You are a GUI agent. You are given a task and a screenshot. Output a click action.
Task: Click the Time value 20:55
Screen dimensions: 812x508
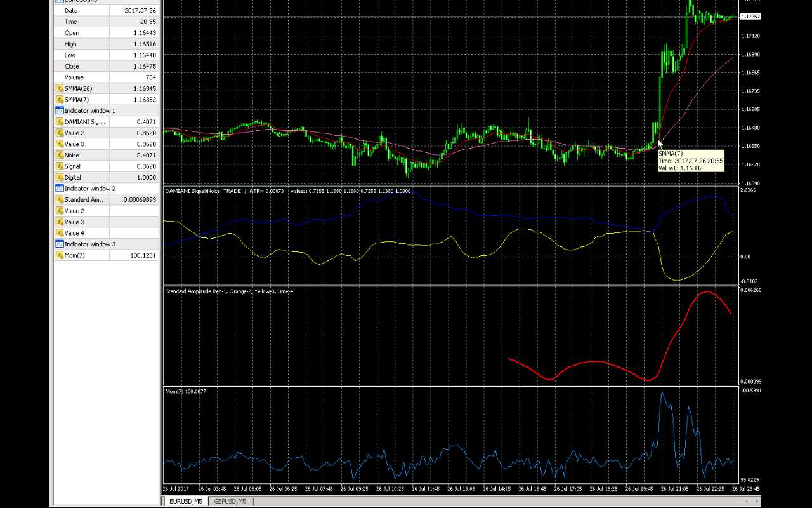[148, 22]
